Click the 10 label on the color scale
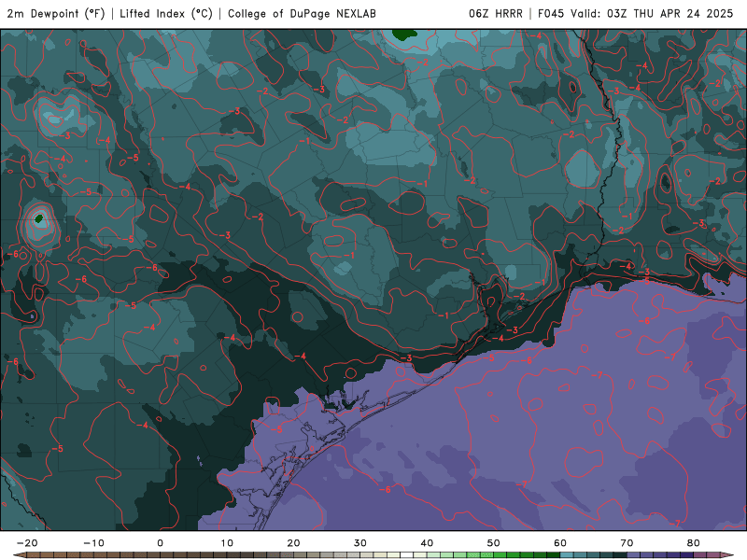Screen dimensions: 747x560 coord(227,543)
